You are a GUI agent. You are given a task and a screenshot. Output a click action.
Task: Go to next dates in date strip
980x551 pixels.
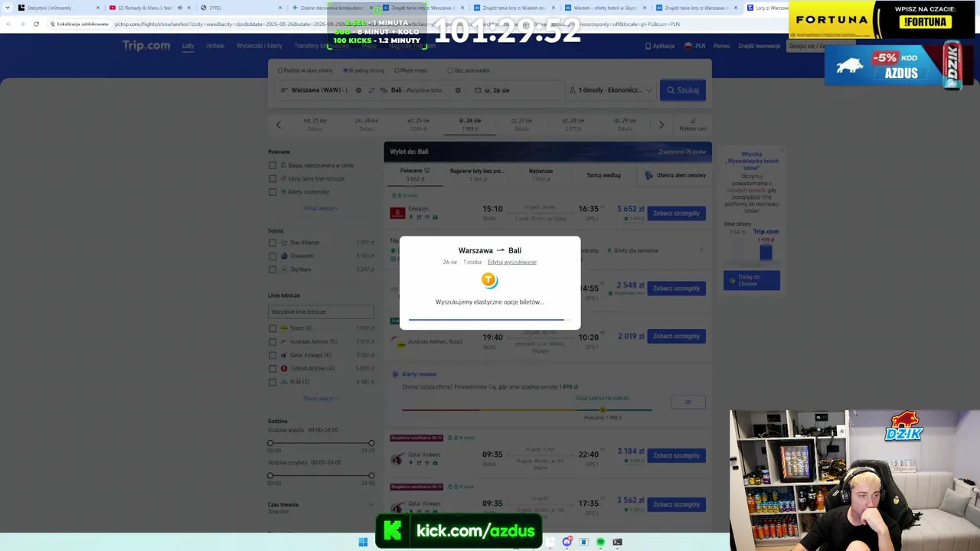(661, 124)
